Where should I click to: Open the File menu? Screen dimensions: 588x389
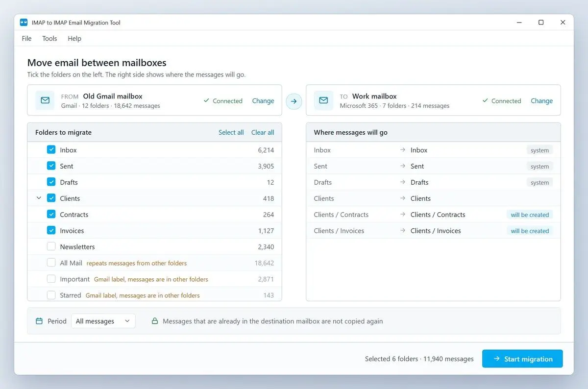click(x=26, y=39)
